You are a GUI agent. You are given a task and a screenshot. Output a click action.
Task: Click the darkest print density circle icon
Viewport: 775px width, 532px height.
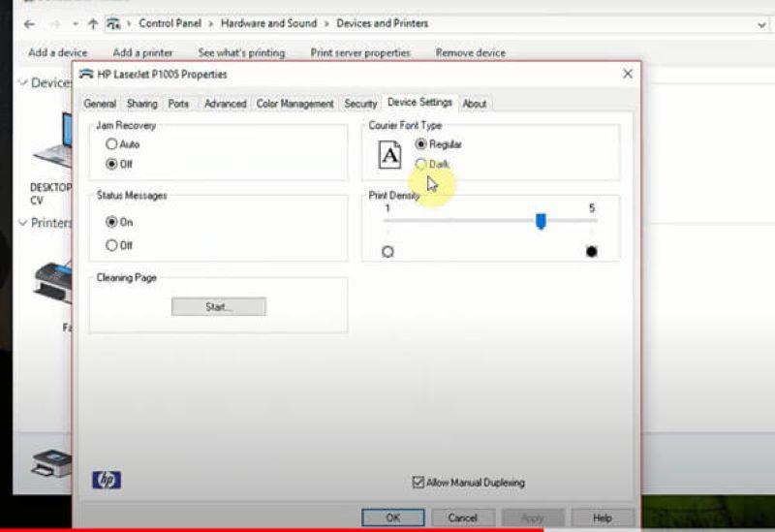(591, 252)
